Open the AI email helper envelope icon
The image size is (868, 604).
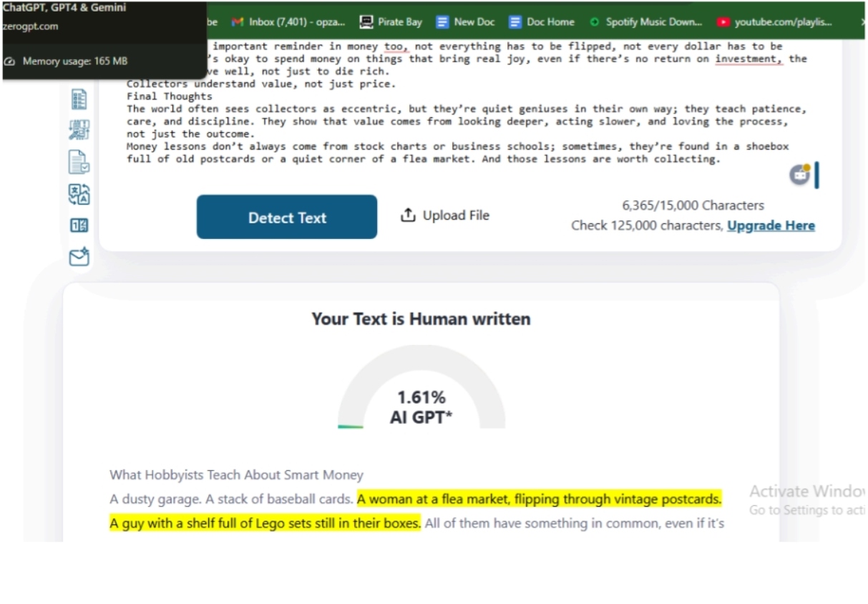(79, 257)
